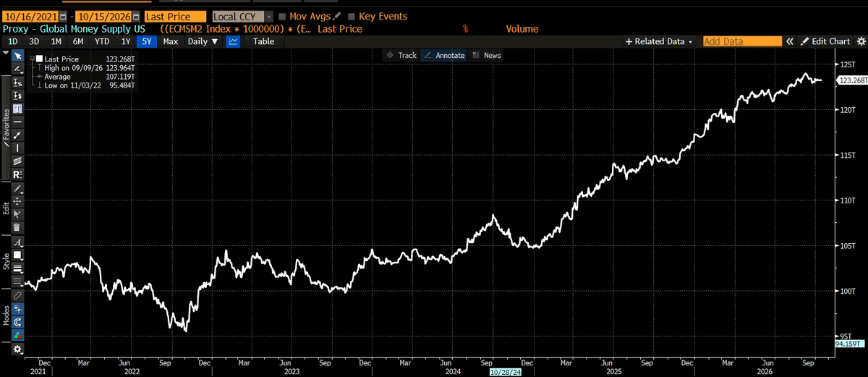Image resolution: width=868 pixels, height=377 pixels.
Task: Select the diagonal trend line tool
Action: coord(18,135)
